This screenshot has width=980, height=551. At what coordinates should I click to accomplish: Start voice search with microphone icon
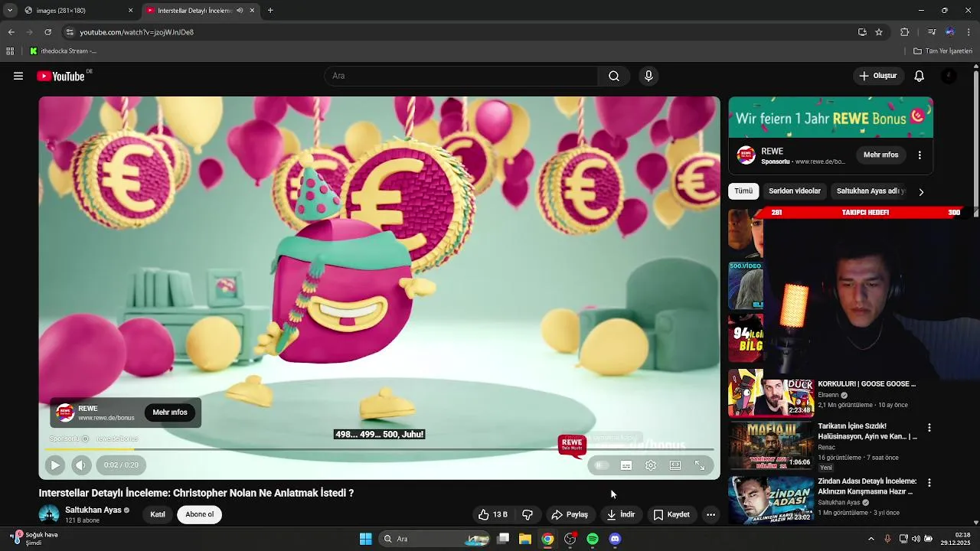coord(648,76)
